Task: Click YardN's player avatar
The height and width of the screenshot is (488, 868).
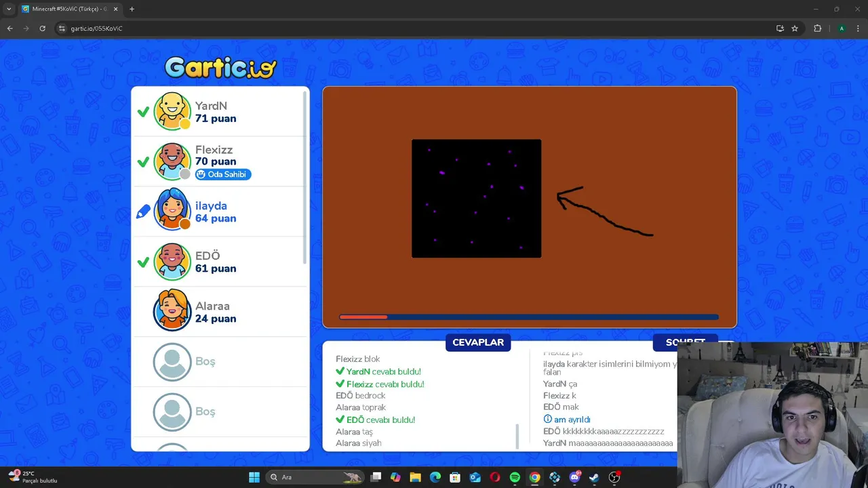Action: tap(172, 111)
